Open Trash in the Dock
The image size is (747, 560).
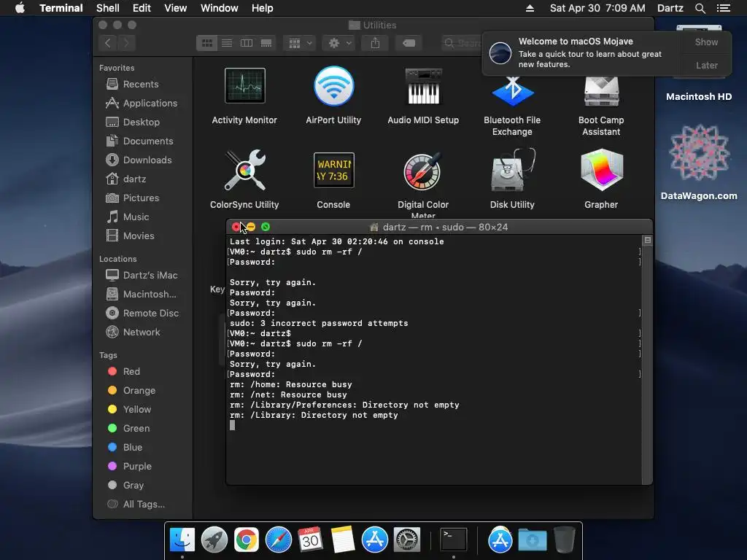pyautogui.click(x=565, y=540)
